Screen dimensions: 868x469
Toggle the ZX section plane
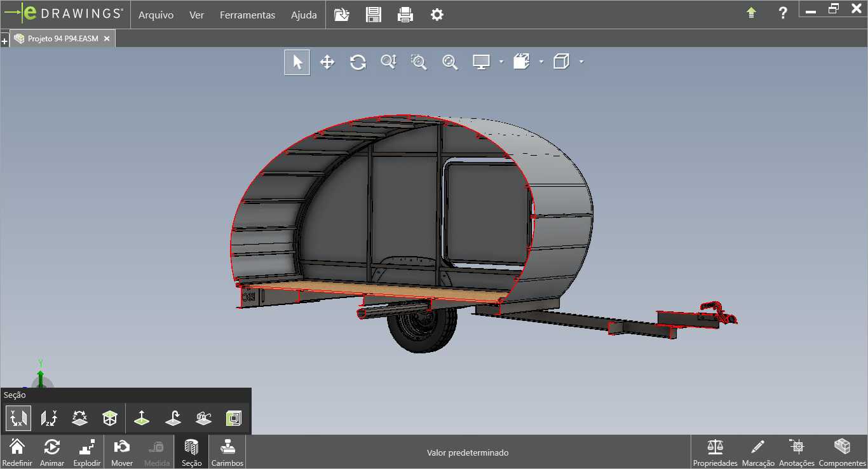pyautogui.click(x=79, y=418)
